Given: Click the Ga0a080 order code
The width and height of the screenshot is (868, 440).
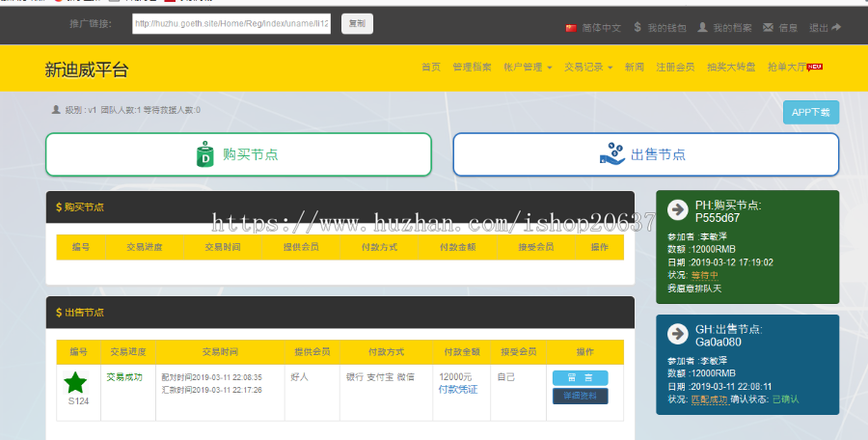Looking at the screenshot, I should click(719, 342).
